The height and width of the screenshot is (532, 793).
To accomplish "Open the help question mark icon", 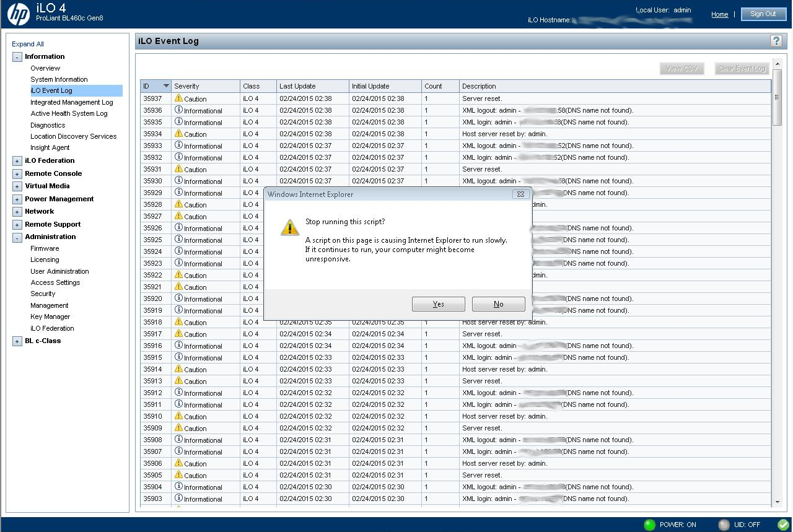I will [x=776, y=41].
